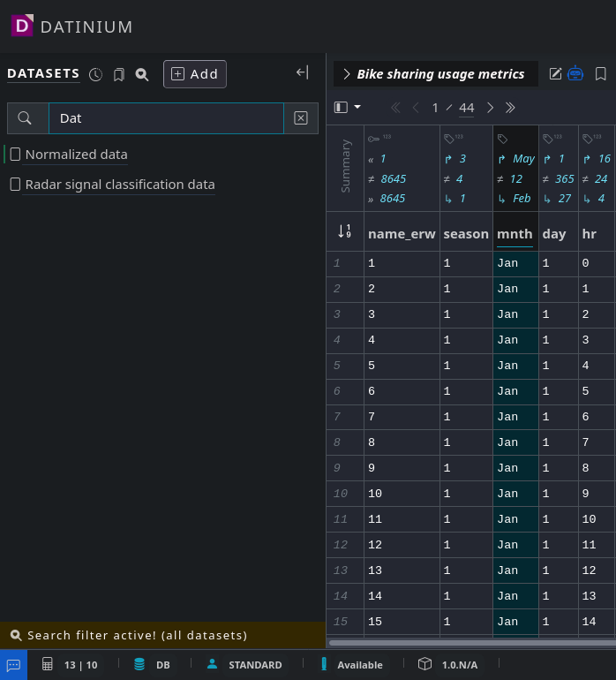Click the bookmarks icon beside DATASETS
616x680 pixels.
point(119,75)
